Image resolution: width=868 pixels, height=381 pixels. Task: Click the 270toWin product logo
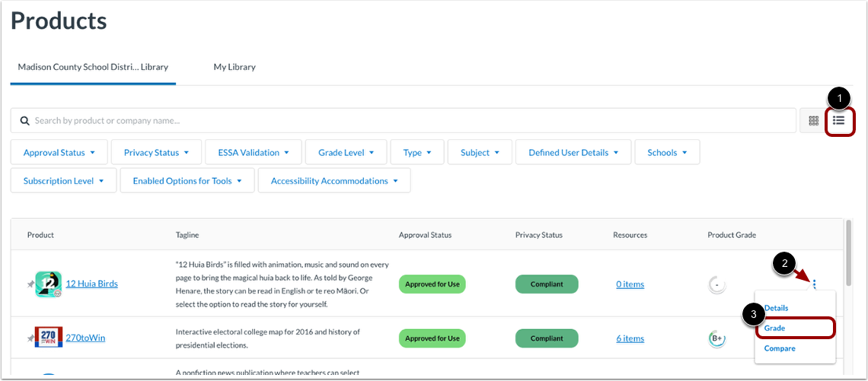click(x=48, y=338)
